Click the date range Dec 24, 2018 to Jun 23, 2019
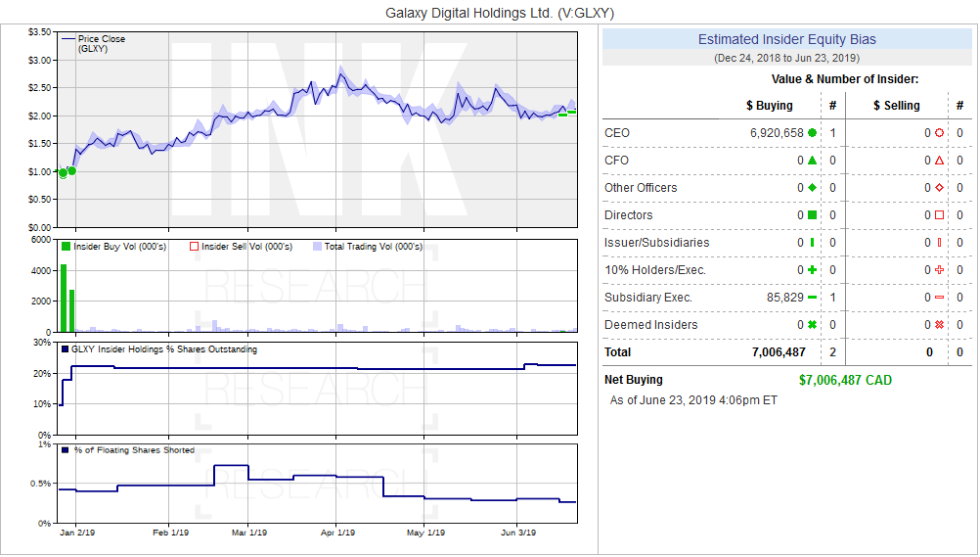 787,58
